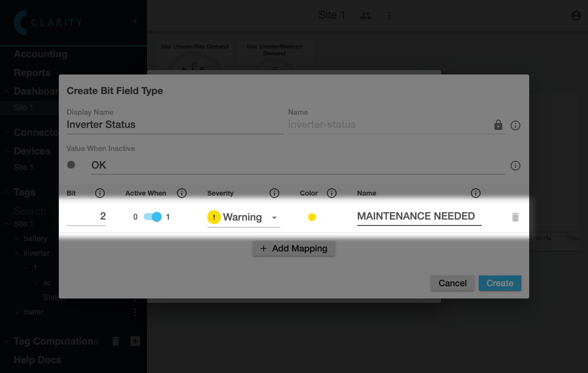This screenshot has height=373, width=588.
Task: Click the Create button
Action: [x=500, y=283]
